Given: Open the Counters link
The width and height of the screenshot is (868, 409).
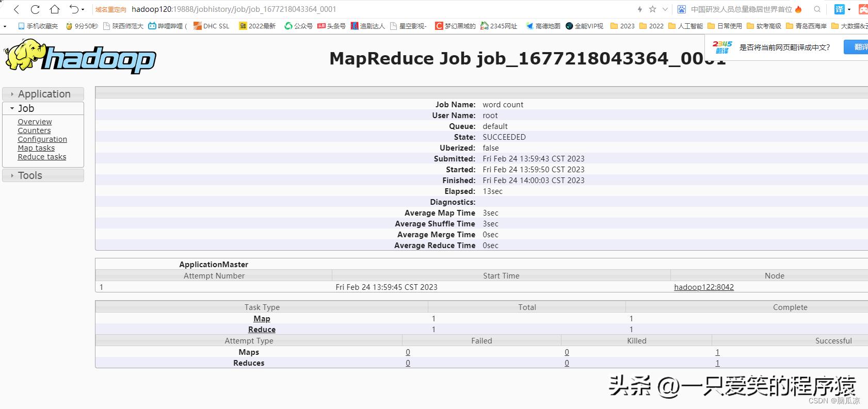Looking at the screenshot, I should coord(34,130).
